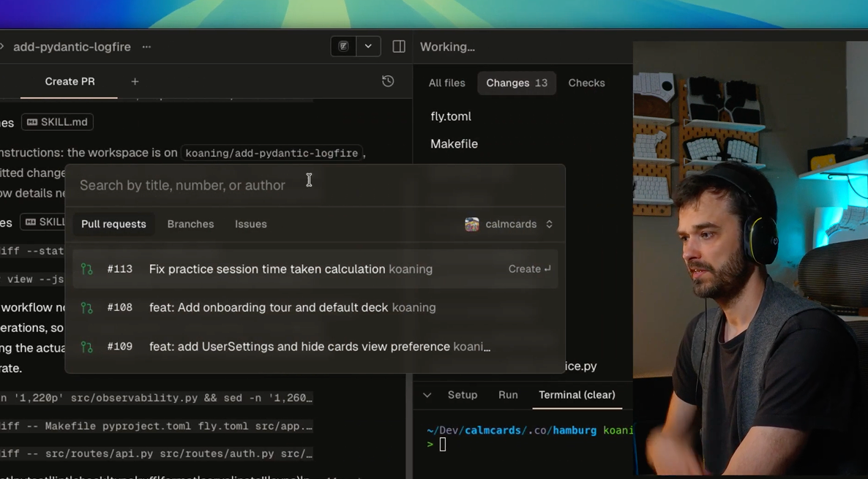Select pull request #113 Fix practice session time
This screenshot has width=868, height=479.
(x=315, y=269)
